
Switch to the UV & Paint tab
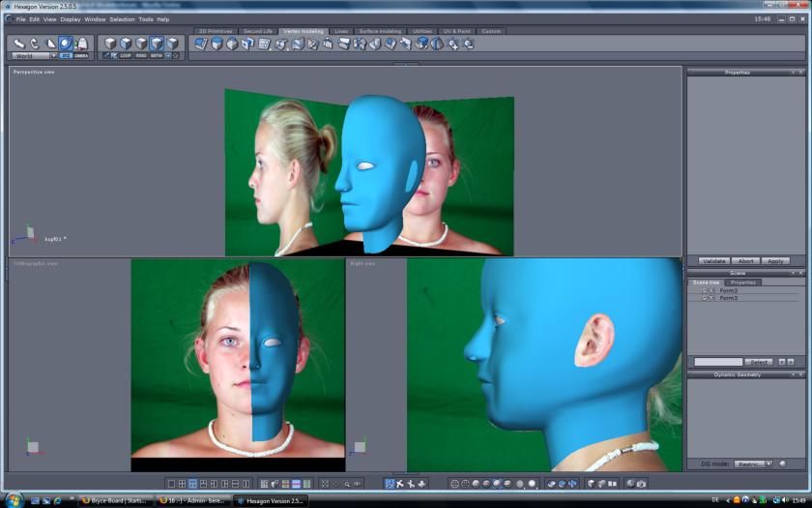click(x=456, y=31)
